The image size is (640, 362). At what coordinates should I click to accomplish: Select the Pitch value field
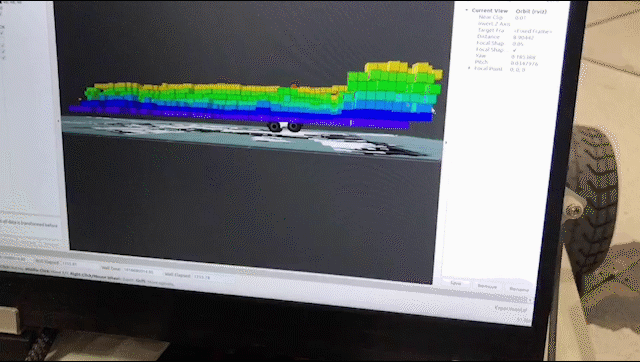(x=524, y=64)
